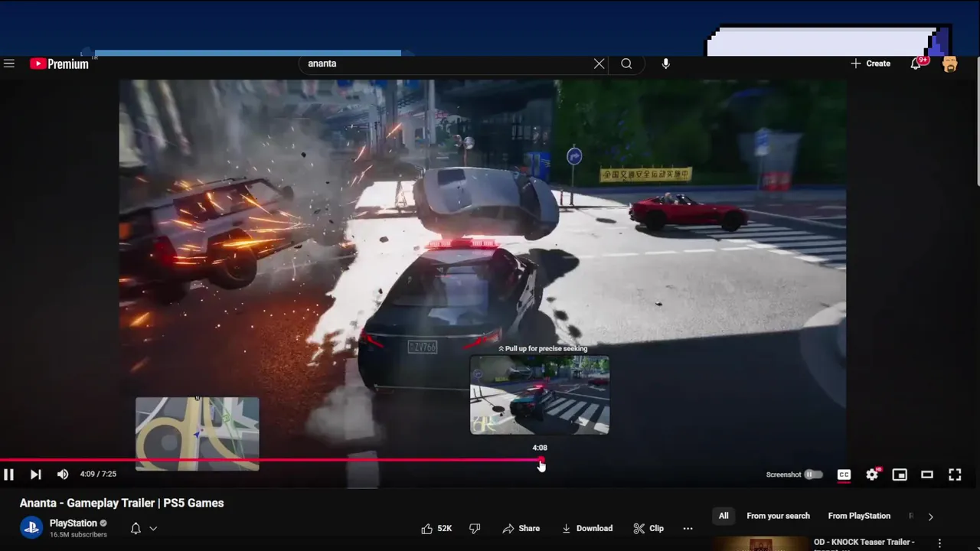Select From PlayStation chip
Screen dimensions: 980x551
tap(859, 516)
